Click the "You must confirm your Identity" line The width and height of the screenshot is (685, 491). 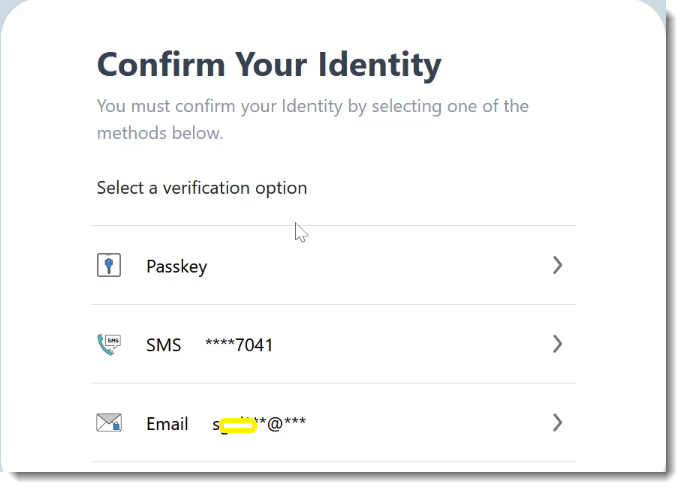(x=312, y=106)
